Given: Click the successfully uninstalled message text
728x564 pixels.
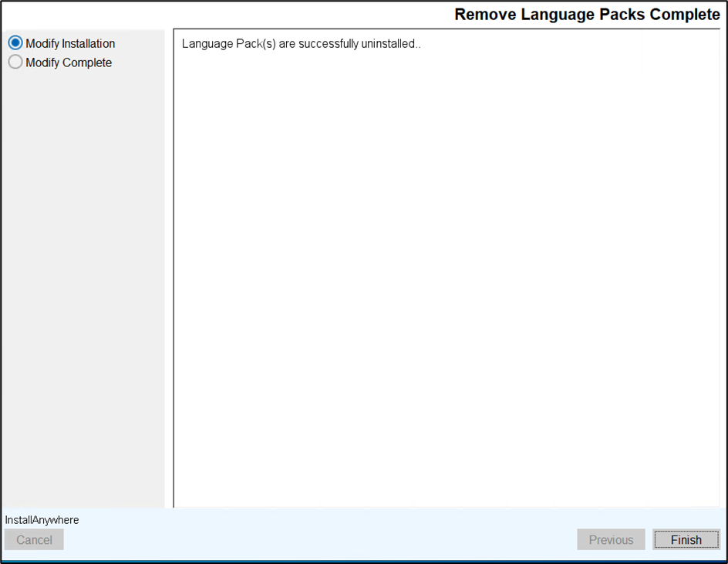Looking at the screenshot, I should 301,44.
